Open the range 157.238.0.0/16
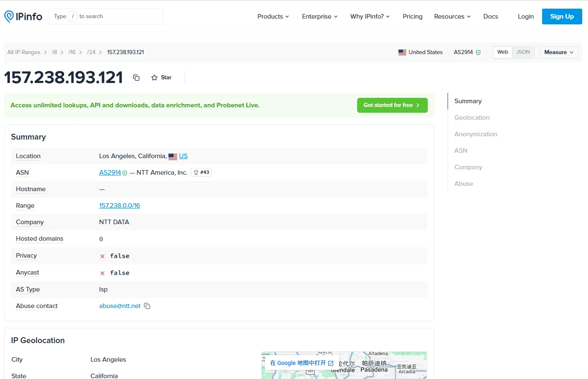Viewport: 588px width, 379px height. click(119, 206)
